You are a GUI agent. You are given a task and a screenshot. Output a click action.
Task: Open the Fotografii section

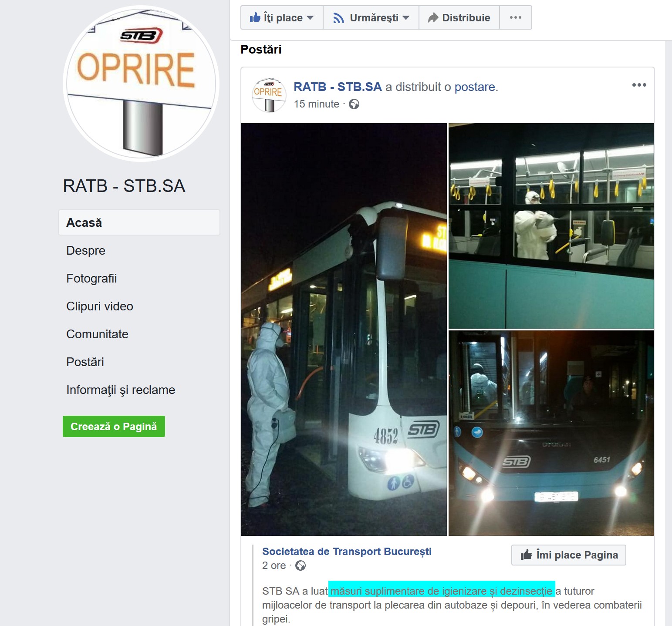click(91, 278)
